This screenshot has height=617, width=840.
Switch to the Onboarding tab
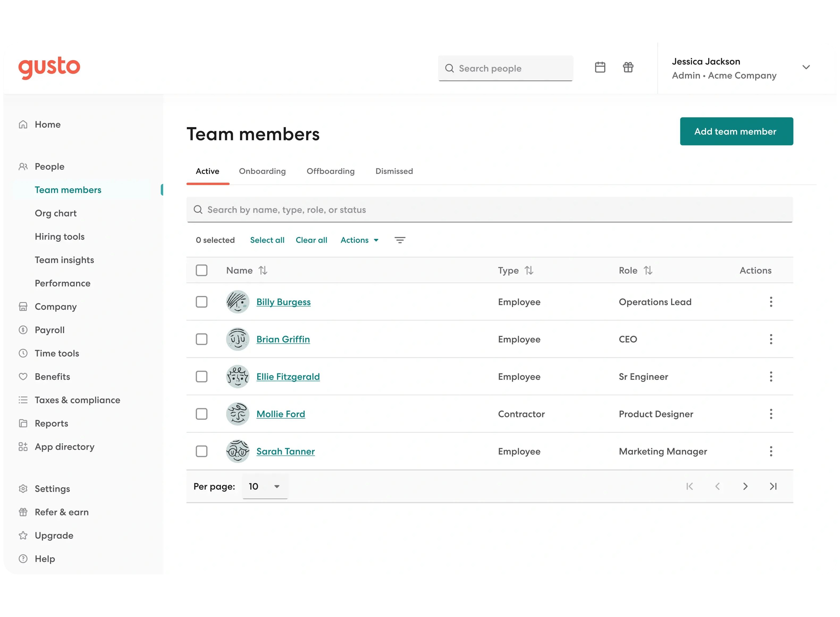click(x=262, y=171)
